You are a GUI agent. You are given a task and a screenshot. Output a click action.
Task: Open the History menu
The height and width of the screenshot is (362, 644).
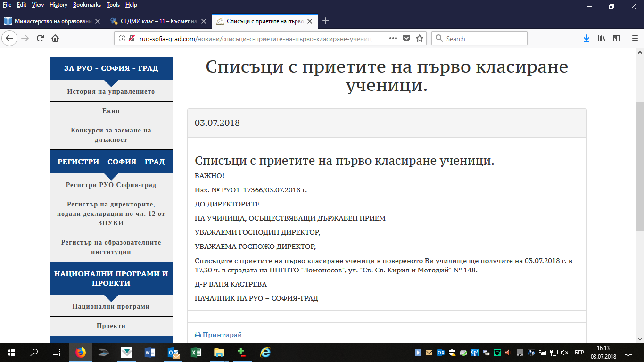coord(58,5)
